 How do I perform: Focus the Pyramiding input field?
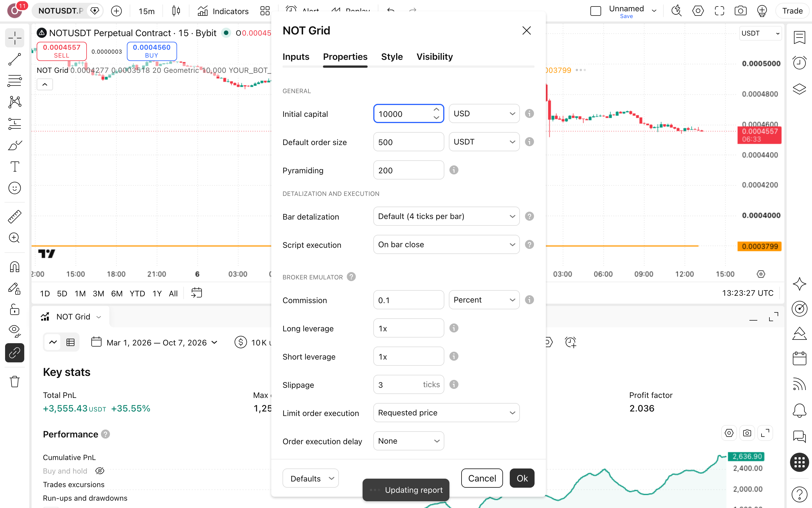pyautogui.click(x=408, y=170)
